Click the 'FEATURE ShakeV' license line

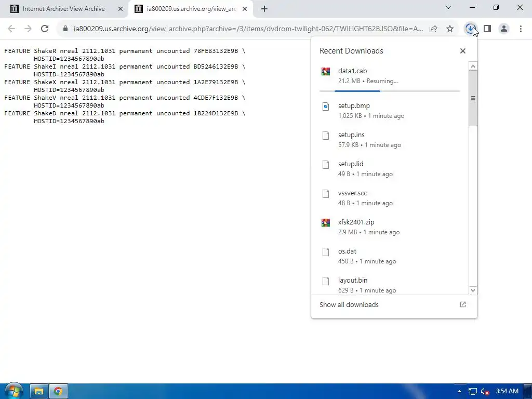coord(125,98)
